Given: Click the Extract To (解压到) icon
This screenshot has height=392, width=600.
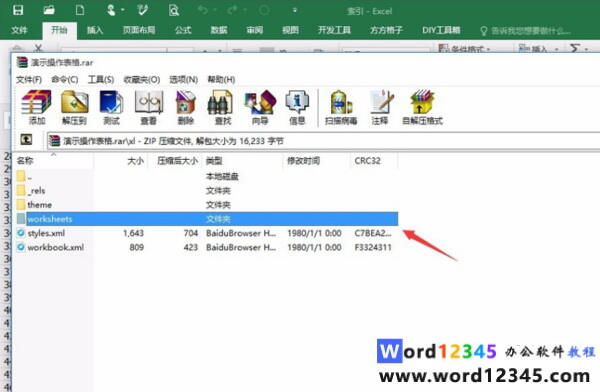Looking at the screenshot, I should click(75, 107).
